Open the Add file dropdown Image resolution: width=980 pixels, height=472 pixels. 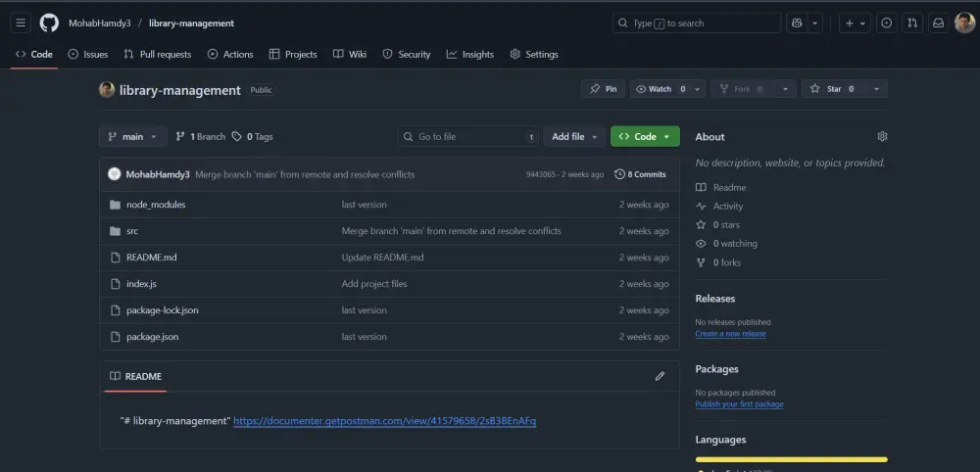tap(574, 137)
